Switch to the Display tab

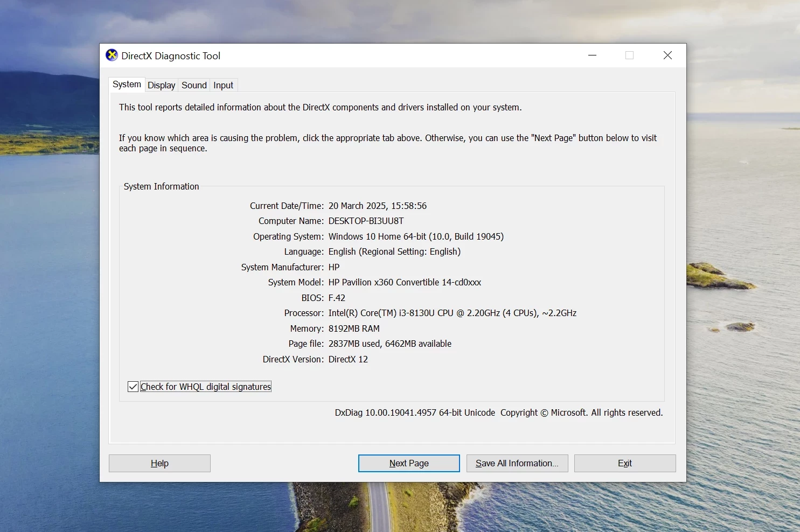pos(161,85)
